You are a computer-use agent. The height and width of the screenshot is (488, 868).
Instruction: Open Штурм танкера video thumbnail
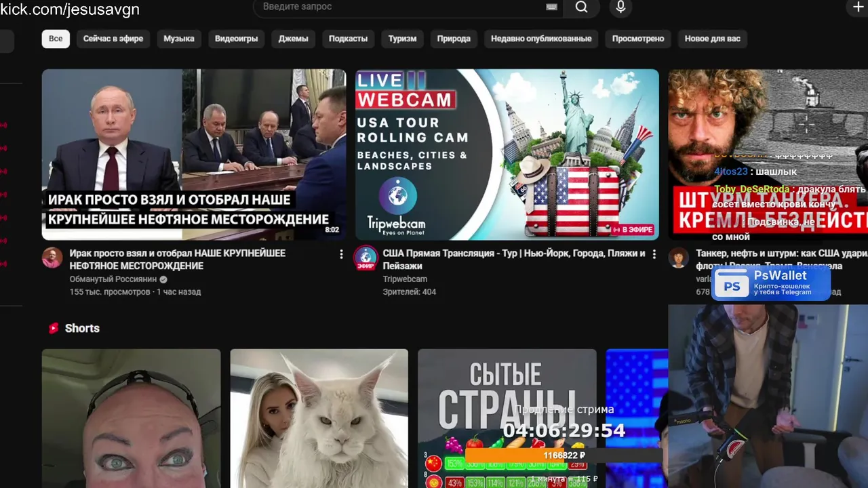pyautogui.click(x=768, y=155)
